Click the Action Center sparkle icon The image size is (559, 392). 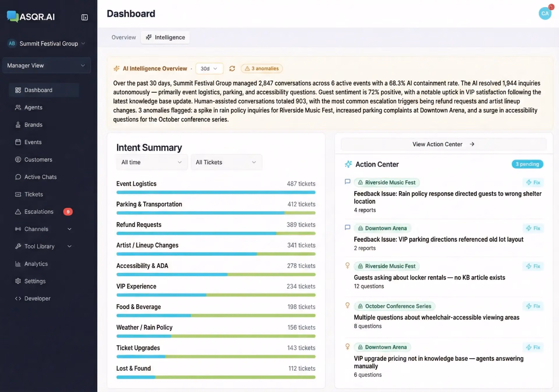pos(348,164)
